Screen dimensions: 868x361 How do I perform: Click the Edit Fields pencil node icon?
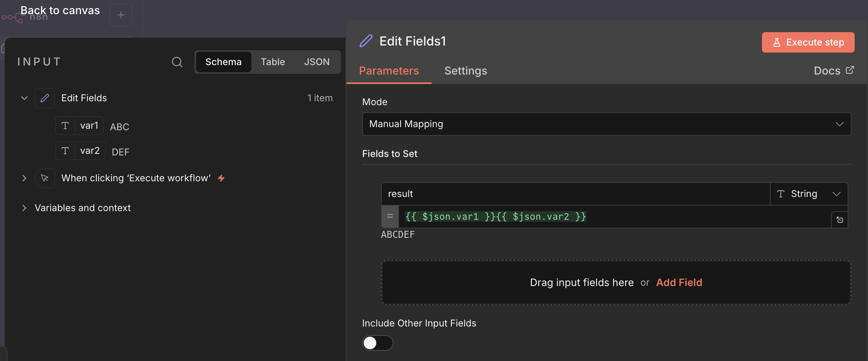pos(45,98)
